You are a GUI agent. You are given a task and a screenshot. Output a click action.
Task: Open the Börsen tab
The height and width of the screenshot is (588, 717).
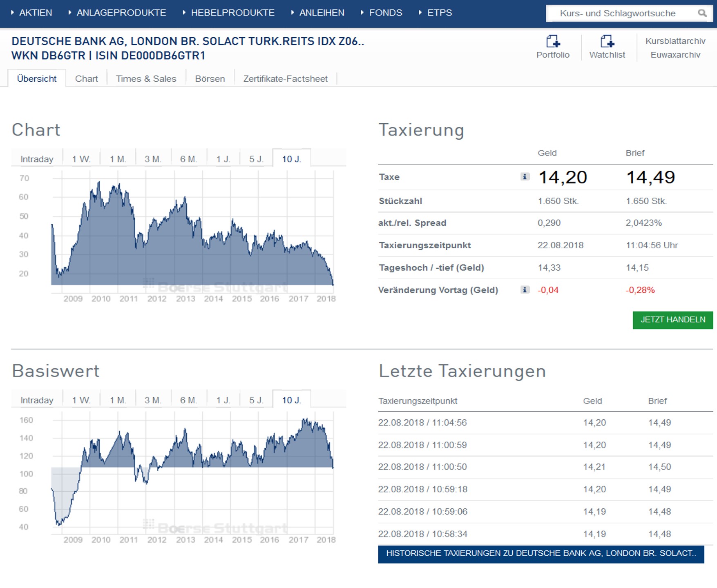coord(210,79)
